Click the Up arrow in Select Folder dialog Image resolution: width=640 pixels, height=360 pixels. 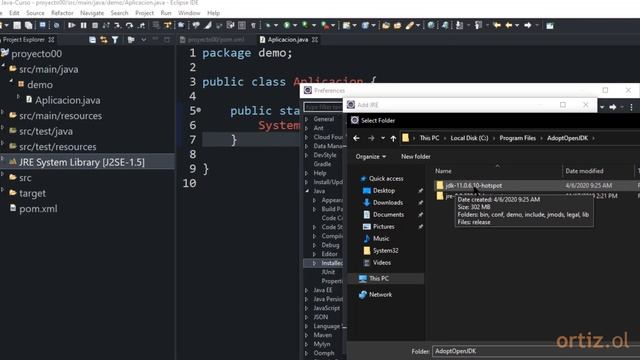[393, 138]
